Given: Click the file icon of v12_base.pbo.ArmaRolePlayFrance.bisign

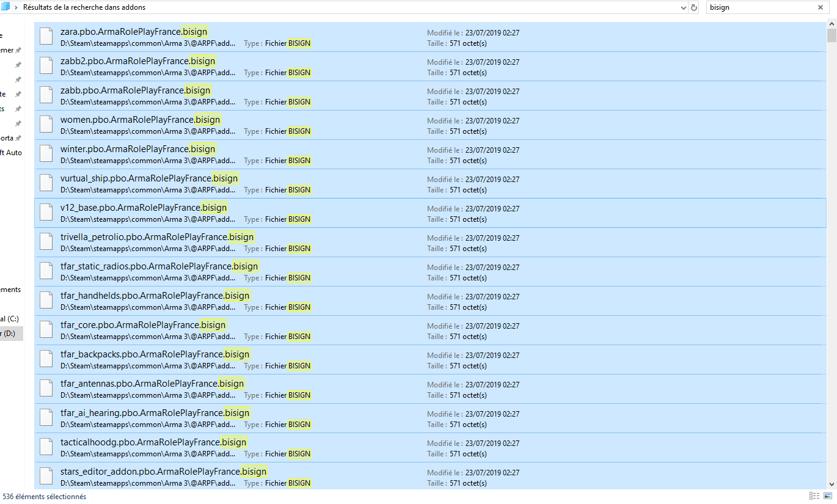Looking at the screenshot, I should click(x=46, y=213).
